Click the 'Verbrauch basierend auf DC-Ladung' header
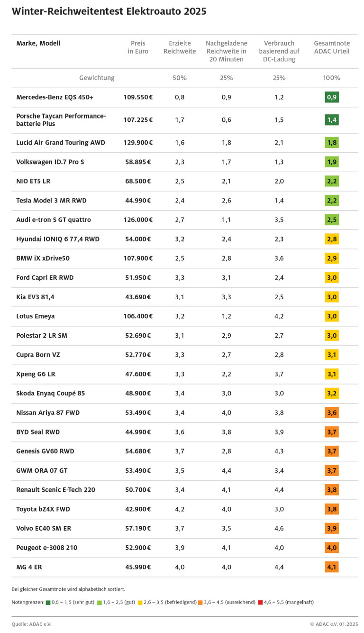 (279, 51)
